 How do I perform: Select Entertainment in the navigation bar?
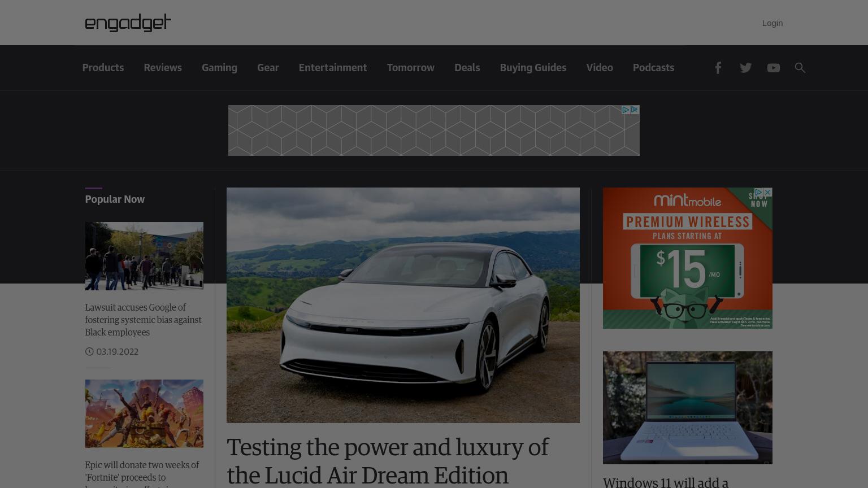coord(333,68)
